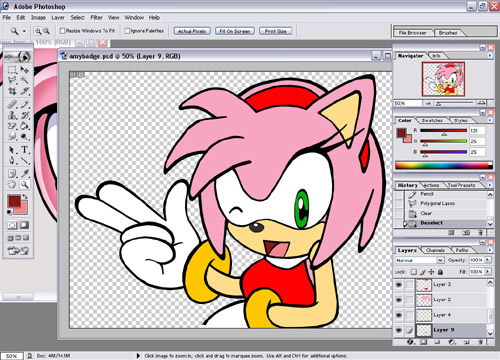Click the Print Size button
Image resolution: width=500 pixels, height=360 pixels.
tap(276, 31)
